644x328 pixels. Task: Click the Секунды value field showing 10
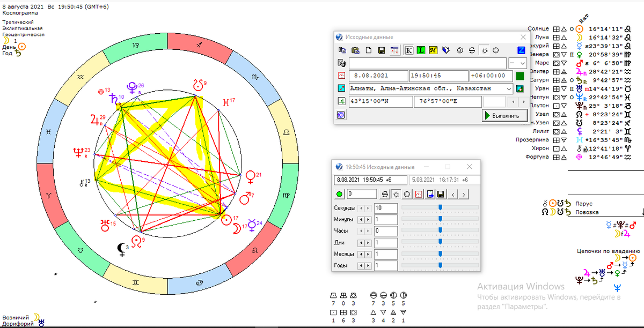click(x=386, y=208)
